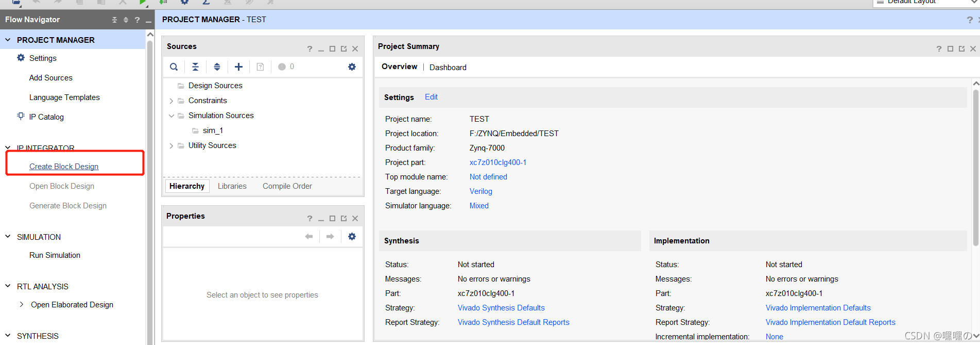Image resolution: width=980 pixels, height=345 pixels.
Task: Open Sources panel settings gear
Action: [x=352, y=67]
